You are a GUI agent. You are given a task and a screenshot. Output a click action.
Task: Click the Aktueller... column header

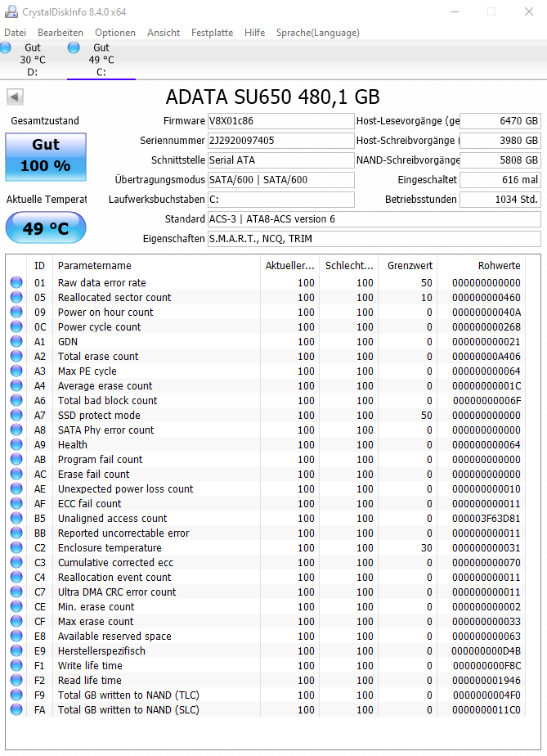pyautogui.click(x=289, y=266)
